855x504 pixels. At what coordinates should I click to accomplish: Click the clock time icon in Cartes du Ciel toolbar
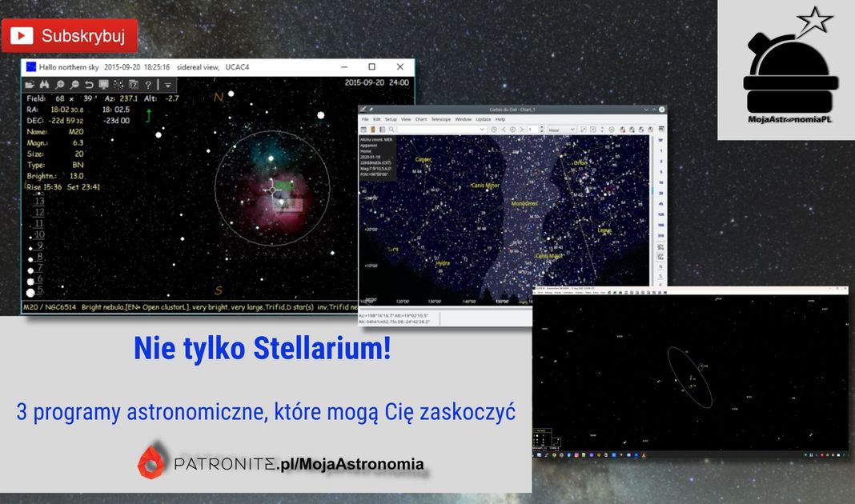pos(493,130)
